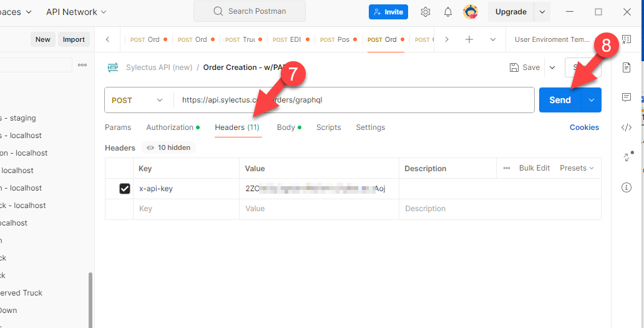Click the sidebar vertical scrollbar
The image size is (644, 328).
90,299
